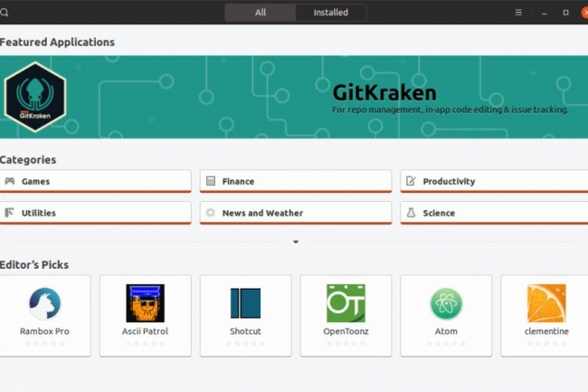Click the Atom app icon
Image resolution: width=588 pixels, height=392 pixels.
(446, 303)
